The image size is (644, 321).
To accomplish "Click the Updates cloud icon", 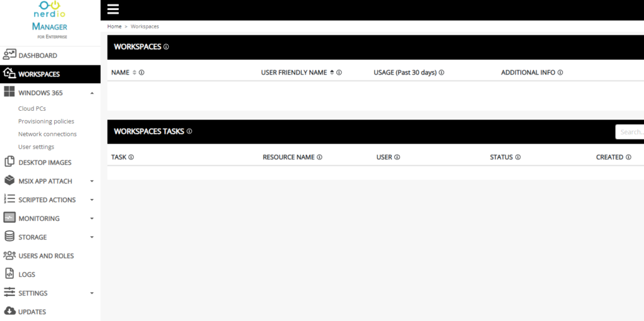I will [9, 311].
